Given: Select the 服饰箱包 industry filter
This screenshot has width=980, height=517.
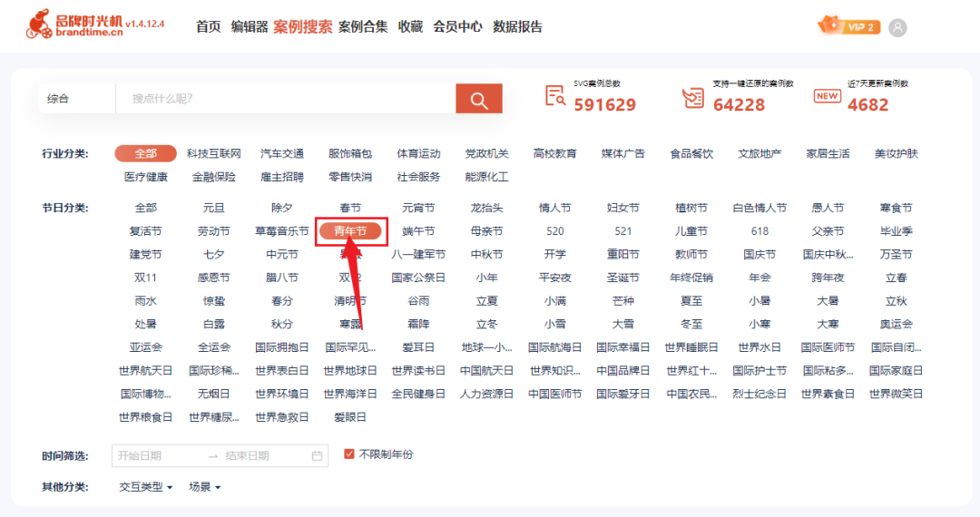Looking at the screenshot, I should coord(350,153).
